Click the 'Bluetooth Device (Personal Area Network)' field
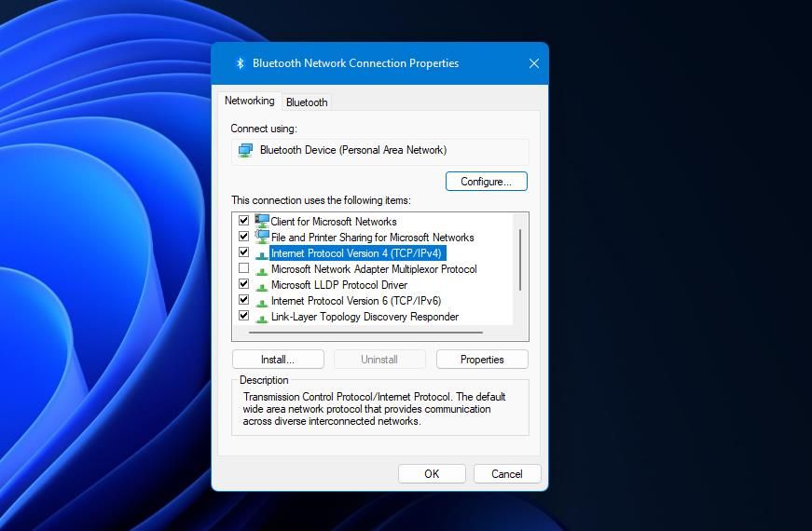812x531 pixels. (x=380, y=152)
